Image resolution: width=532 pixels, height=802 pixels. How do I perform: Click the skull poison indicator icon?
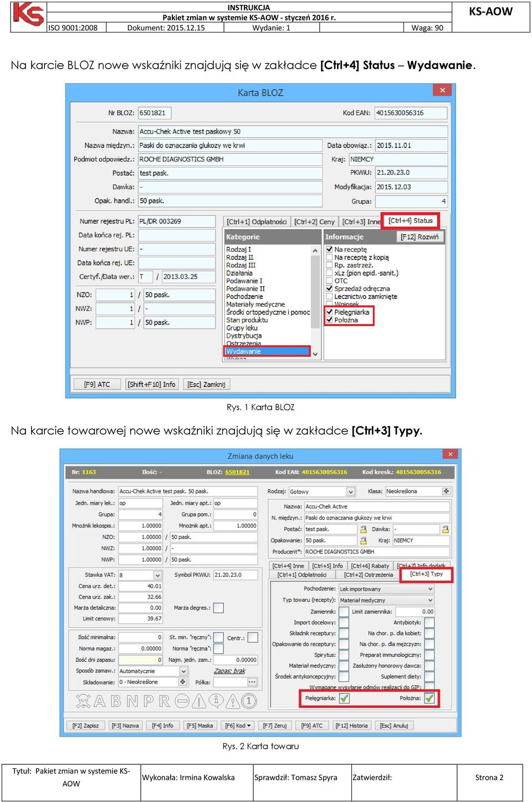pos(83,701)
